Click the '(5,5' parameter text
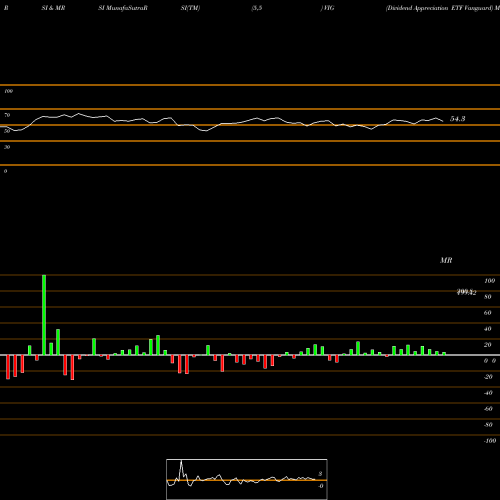The width and height of the screenshot is (500, 500). 257,8
